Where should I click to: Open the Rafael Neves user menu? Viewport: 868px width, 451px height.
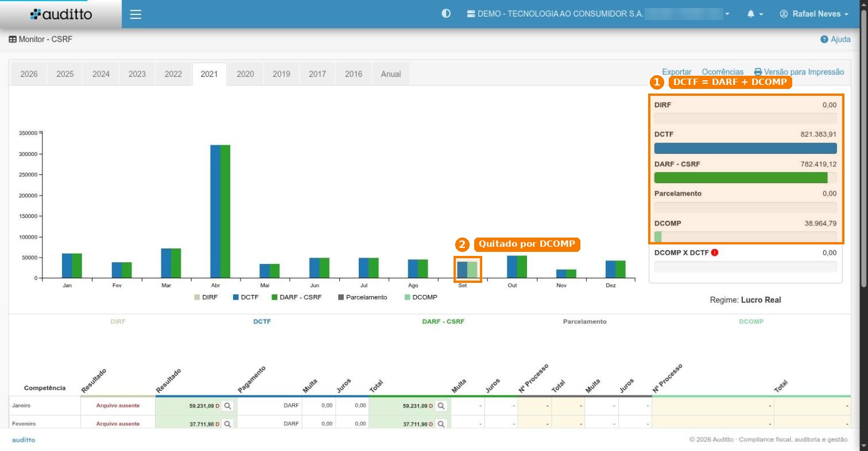[x=814, y=14]
